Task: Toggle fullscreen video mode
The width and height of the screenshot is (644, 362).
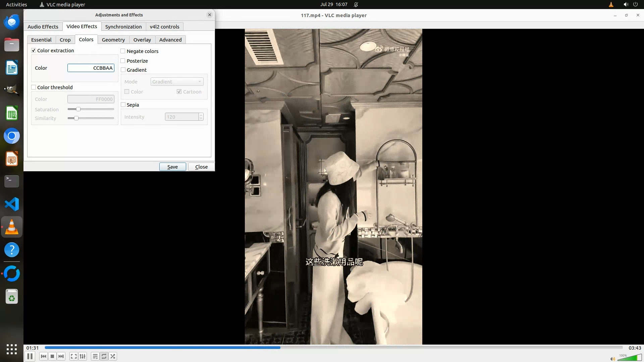Action: pos(73,356)
